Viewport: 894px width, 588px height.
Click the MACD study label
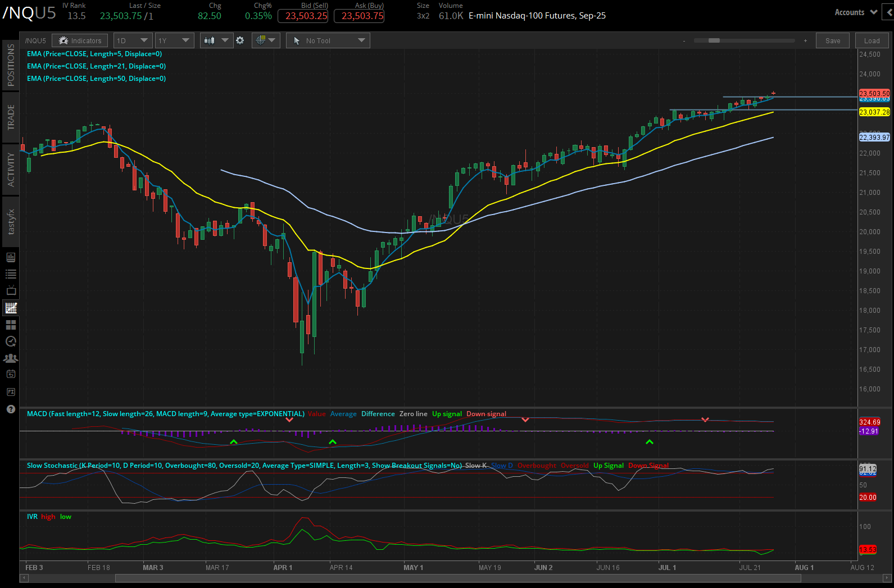tap(166, 414)
